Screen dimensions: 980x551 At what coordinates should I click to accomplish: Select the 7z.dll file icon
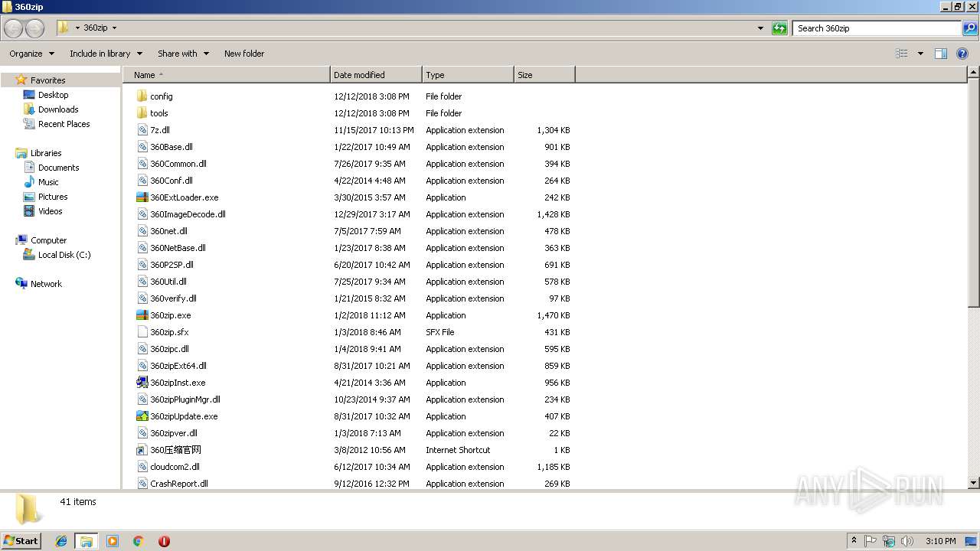142,130
